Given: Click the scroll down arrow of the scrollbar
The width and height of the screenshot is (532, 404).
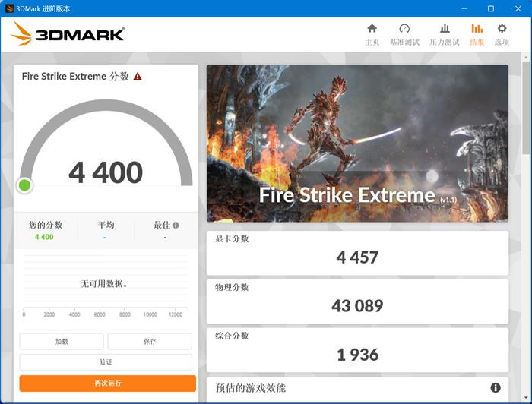Looking at the screenshot, I should (526, 397).
